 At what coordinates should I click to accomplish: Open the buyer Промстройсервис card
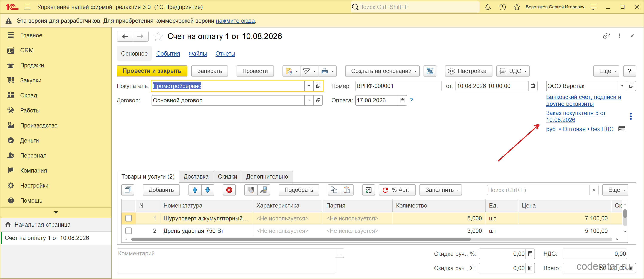318,86
